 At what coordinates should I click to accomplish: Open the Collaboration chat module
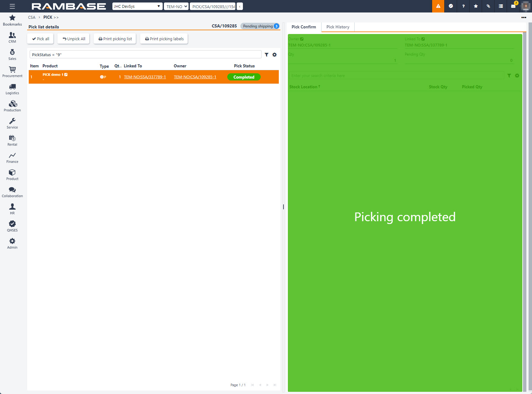(x=12, y=191)
